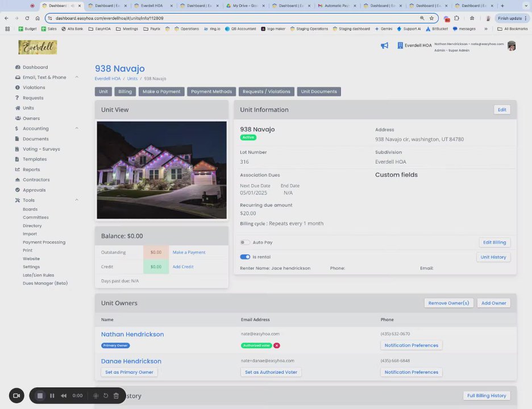Image resolution: width=532 pixels, height=409 pixels.
Task: Pause the screen recording
Action: click(52, 396)
